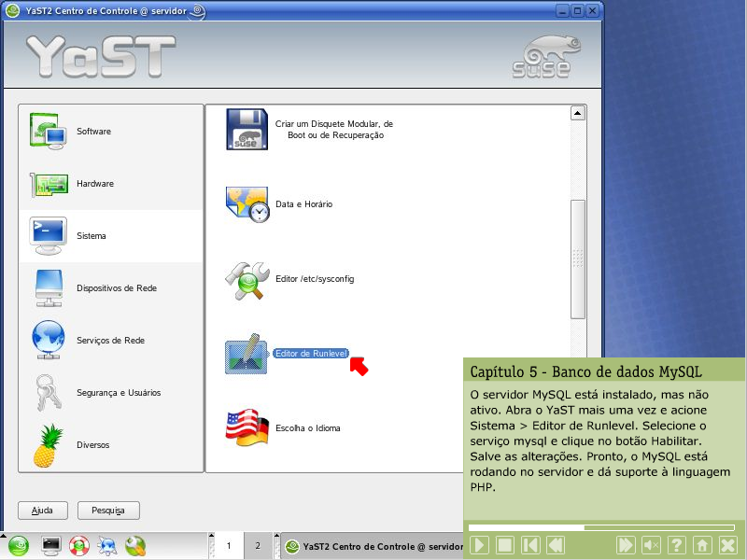This screenshot has width=747, height=560.
Task: Select the Sistema category
Action: tap(91, 236)
